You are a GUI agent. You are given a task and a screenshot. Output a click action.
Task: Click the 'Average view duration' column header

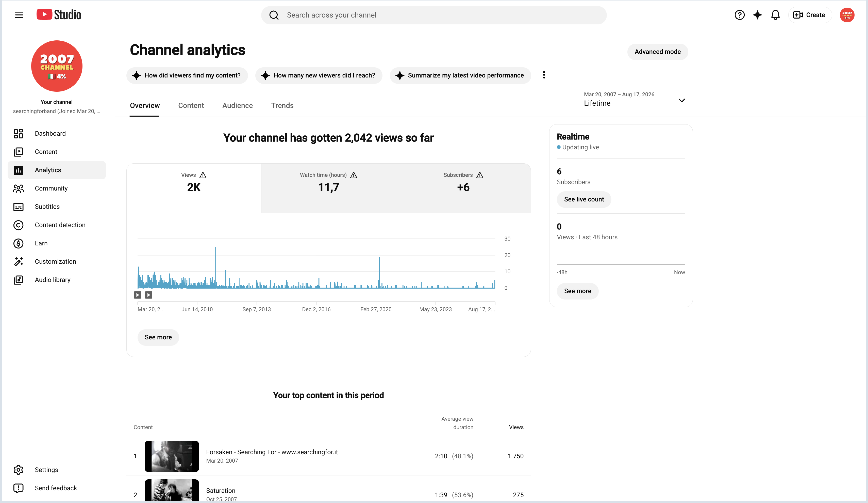(457, 423)
